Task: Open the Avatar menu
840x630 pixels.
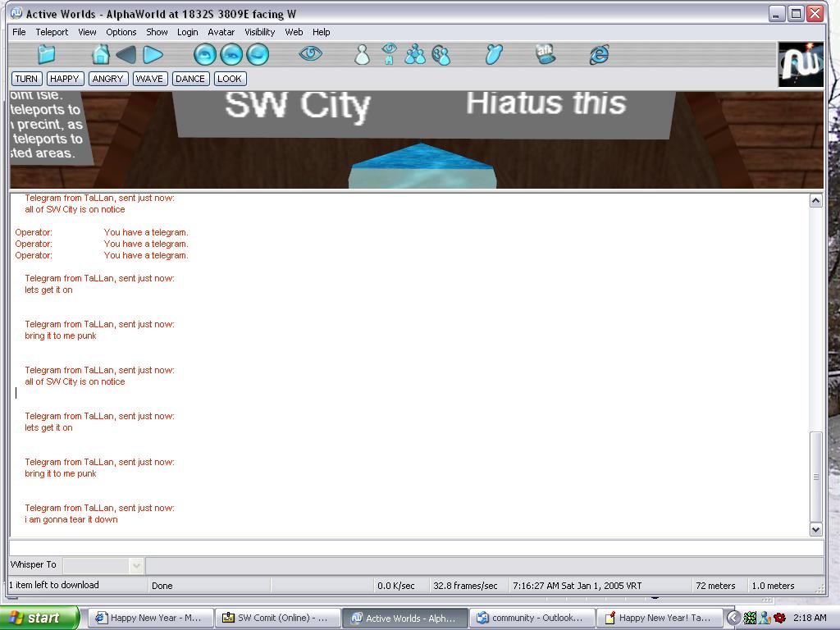Action: (x=221, y=32)
